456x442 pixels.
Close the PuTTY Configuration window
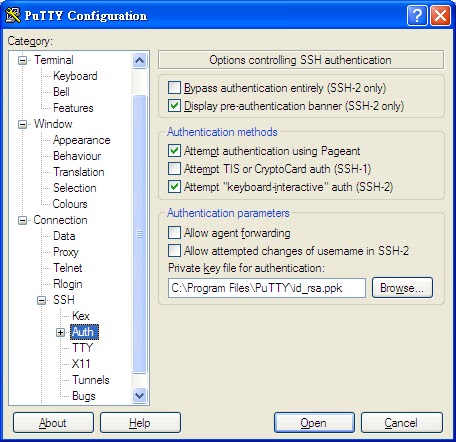pyautogui.click(x=441, y=15)
